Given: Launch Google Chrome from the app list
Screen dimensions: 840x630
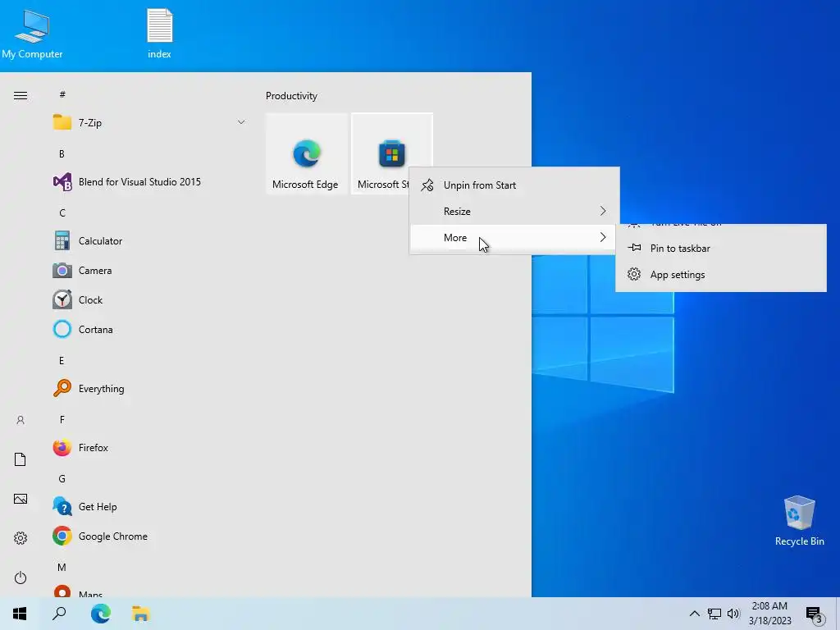Looking at the screenshot, I should [x=149, y=536].
